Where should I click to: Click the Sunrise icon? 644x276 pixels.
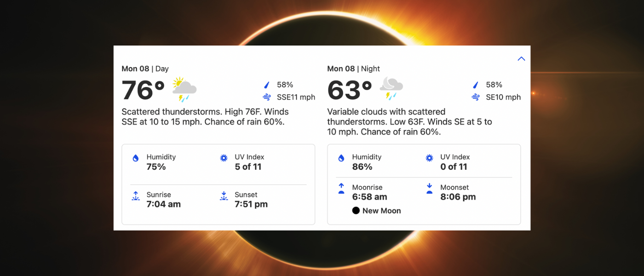[136, 196]
